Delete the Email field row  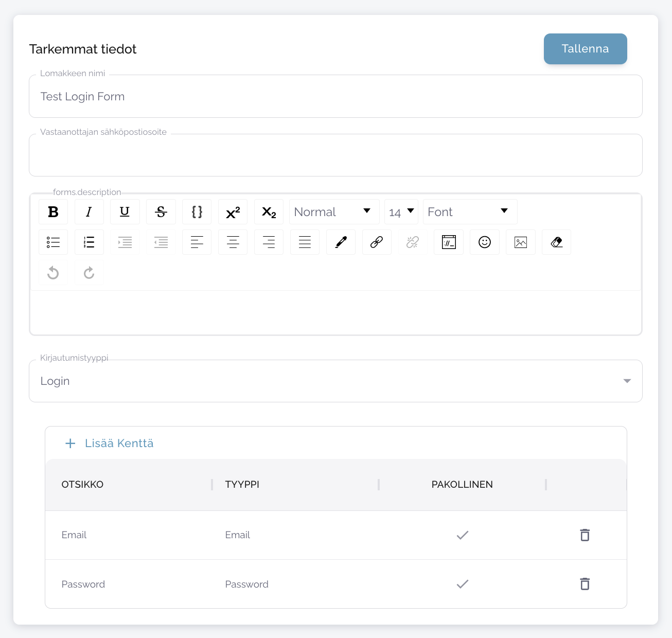tap(585, 535)
